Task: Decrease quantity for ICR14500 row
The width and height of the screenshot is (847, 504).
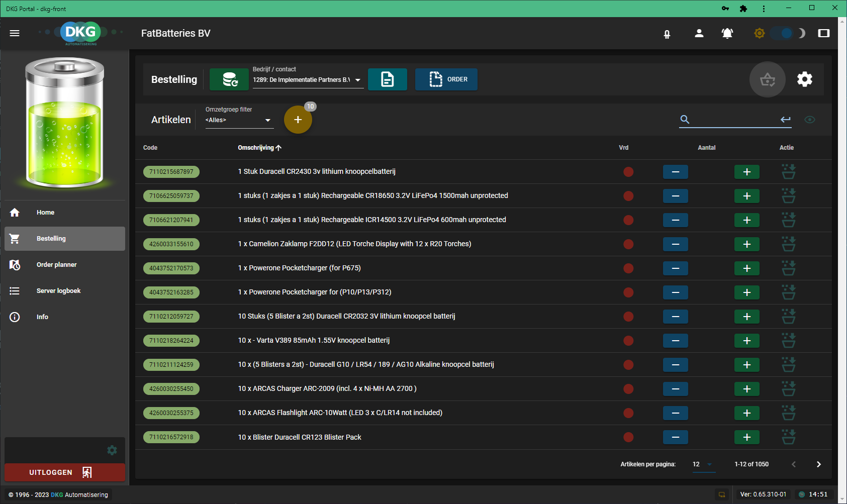Action: click(676, 220)
